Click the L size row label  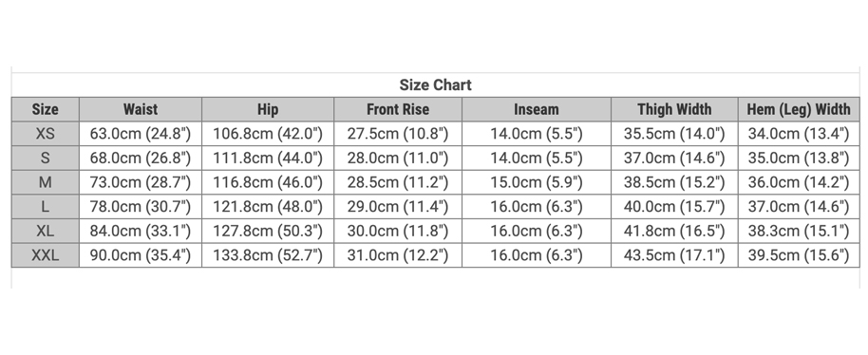tap(46, 207)
